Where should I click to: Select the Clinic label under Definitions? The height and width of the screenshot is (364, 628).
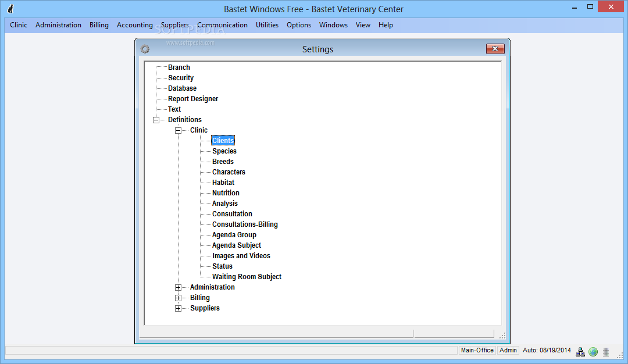pyautogui.click(x=199, y=130)
